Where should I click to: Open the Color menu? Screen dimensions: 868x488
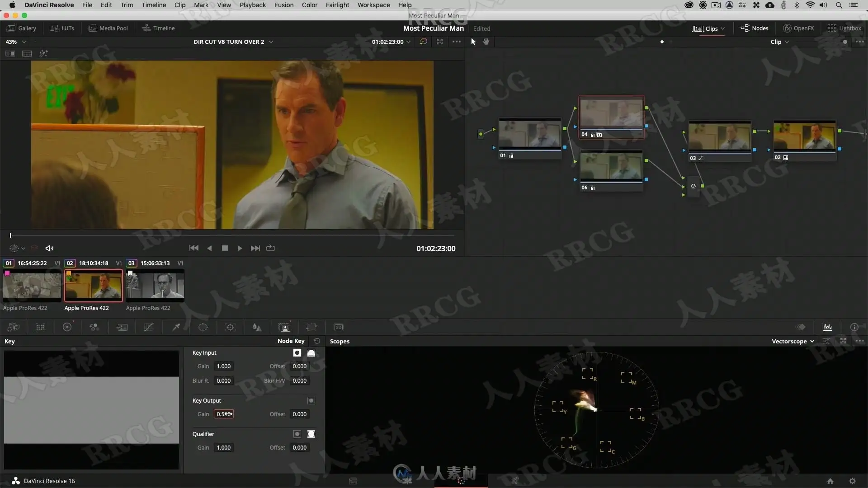(x=310, y=5)
